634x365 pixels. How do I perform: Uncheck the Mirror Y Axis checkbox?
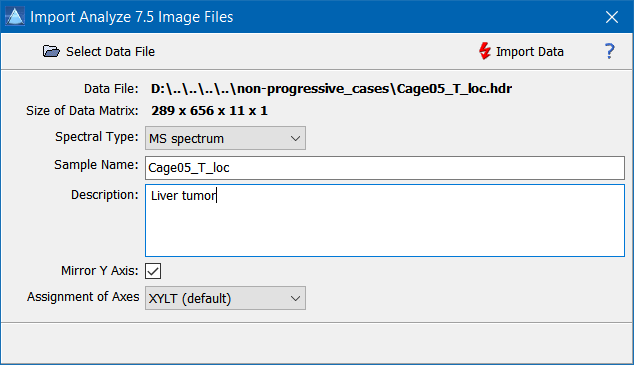tap(153, 271)
